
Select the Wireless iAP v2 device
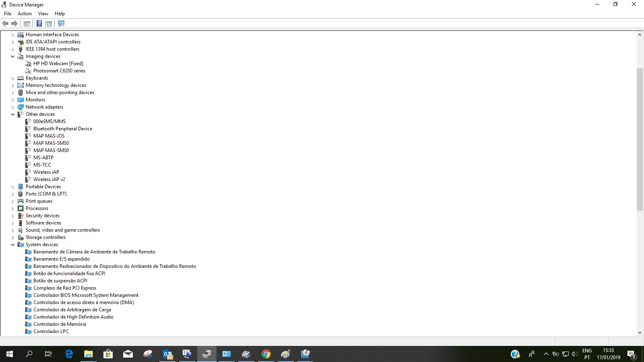coord(49,179)
